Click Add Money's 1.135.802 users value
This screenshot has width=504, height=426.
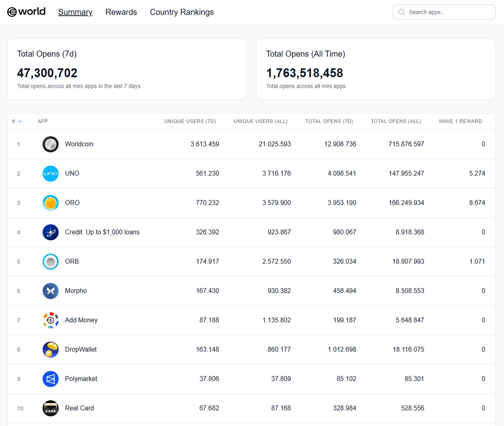276,320
